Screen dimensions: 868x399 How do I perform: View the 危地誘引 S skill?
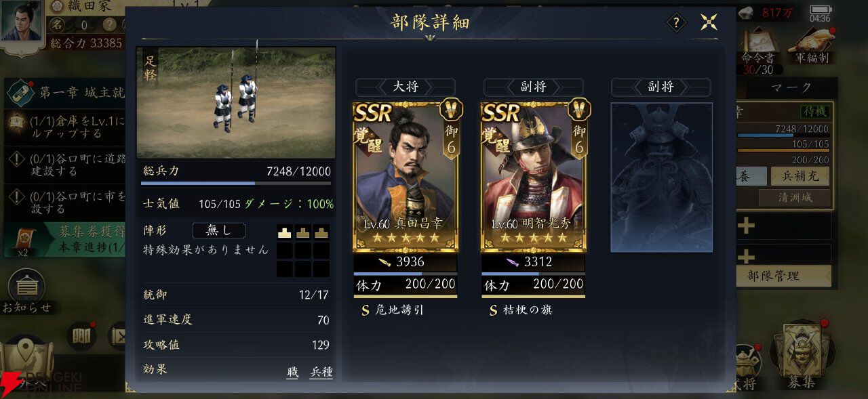393,310
